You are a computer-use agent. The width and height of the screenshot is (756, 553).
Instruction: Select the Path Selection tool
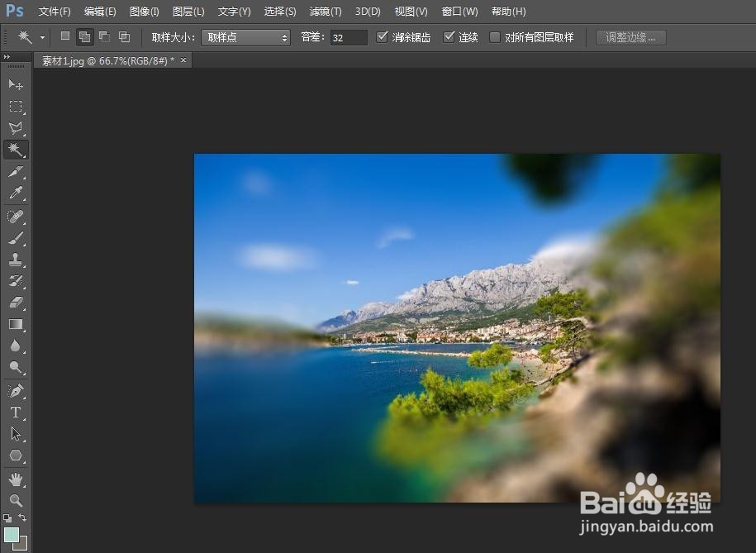[x=16, y=434]
